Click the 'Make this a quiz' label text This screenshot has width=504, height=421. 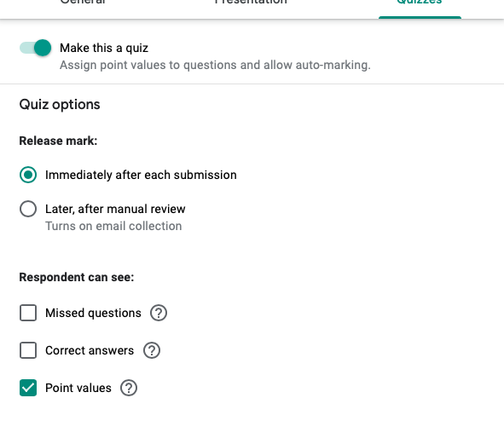point(104,48)
